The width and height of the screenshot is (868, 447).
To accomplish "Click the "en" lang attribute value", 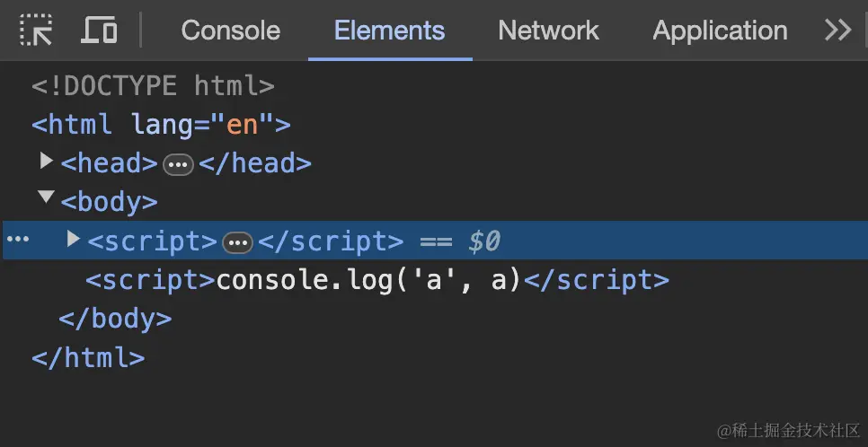I will coord(243,125).
